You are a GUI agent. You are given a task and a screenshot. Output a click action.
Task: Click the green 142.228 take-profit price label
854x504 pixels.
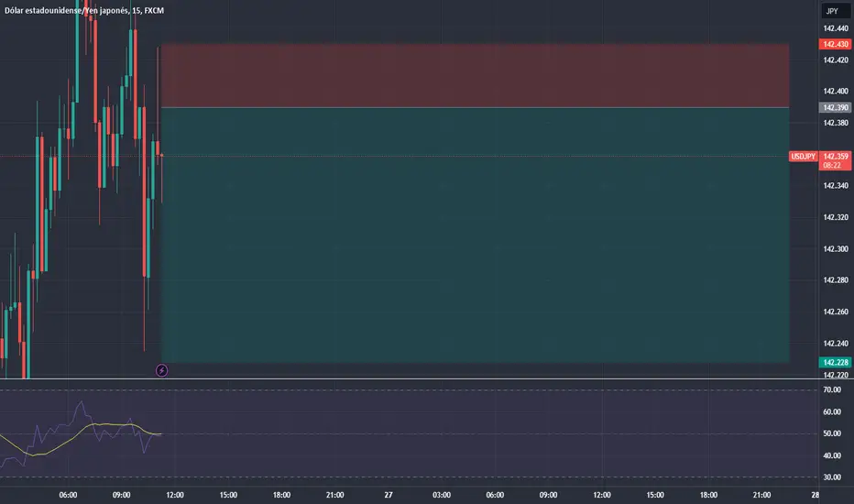pyautogui.click(x=835, y=362)
